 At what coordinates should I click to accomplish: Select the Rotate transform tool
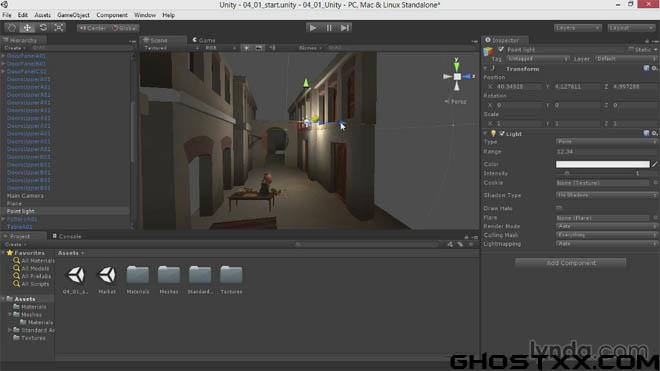pyautogui.click(x=43, y=28)
